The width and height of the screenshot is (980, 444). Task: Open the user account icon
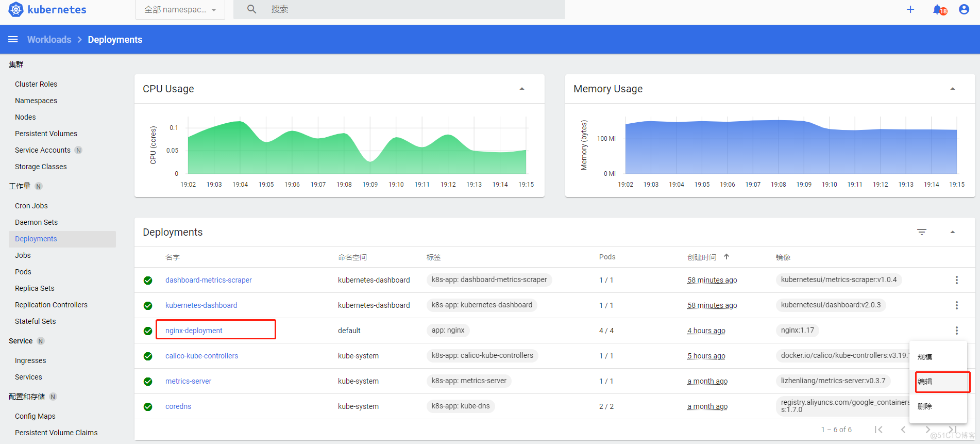[964, 9]
